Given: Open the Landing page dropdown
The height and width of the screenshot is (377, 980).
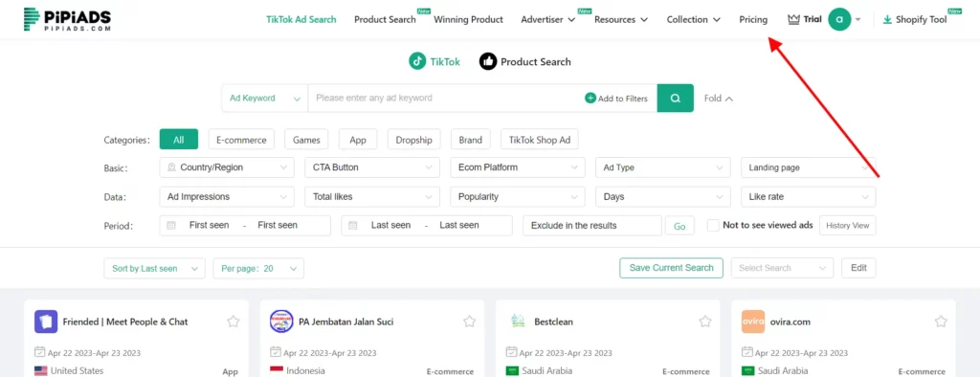Looking at the screenshot, I should tap(808, 167).
